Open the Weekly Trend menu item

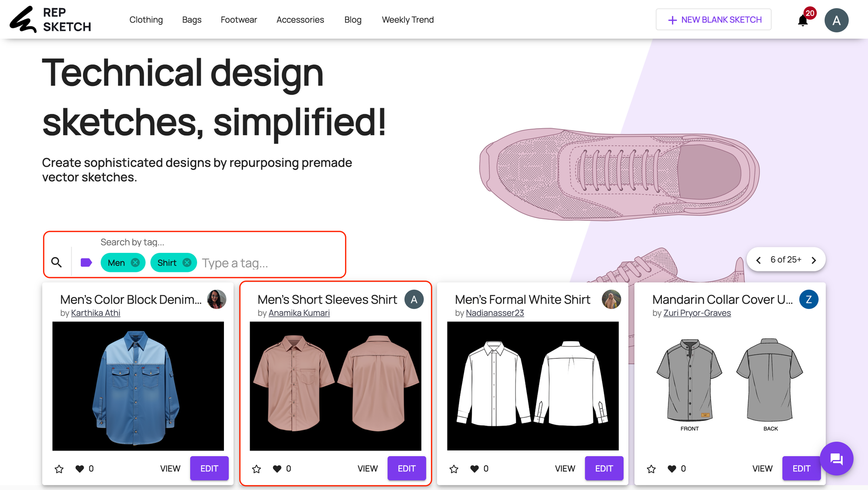point(408,19)
